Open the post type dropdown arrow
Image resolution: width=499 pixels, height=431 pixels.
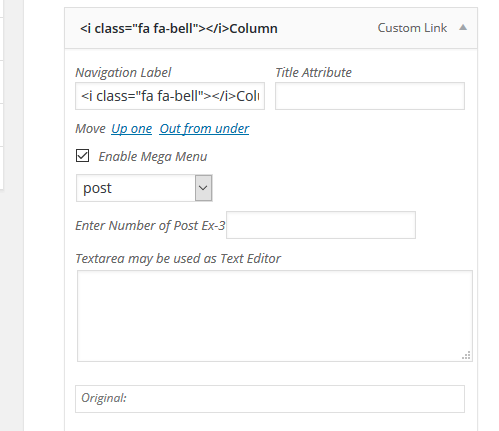[203, 188]
